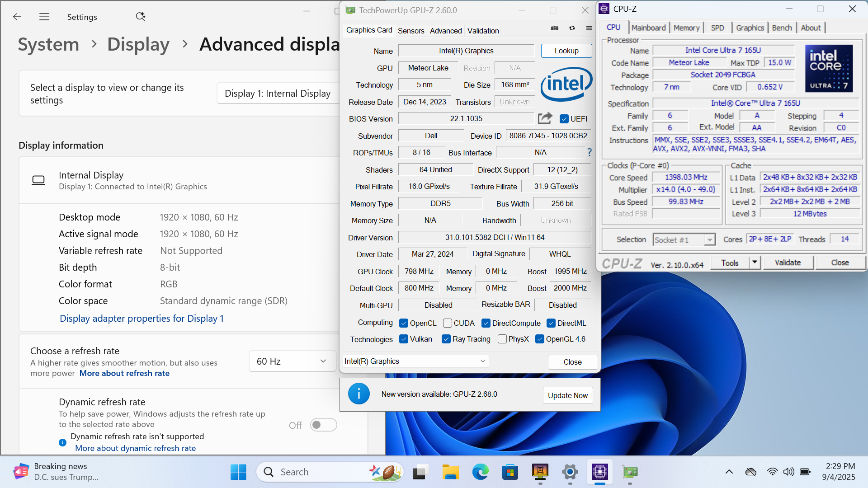This screenshot has height=488, width=868.
Task: Open the Memory tab in CPU-Z
Action: 686,28
